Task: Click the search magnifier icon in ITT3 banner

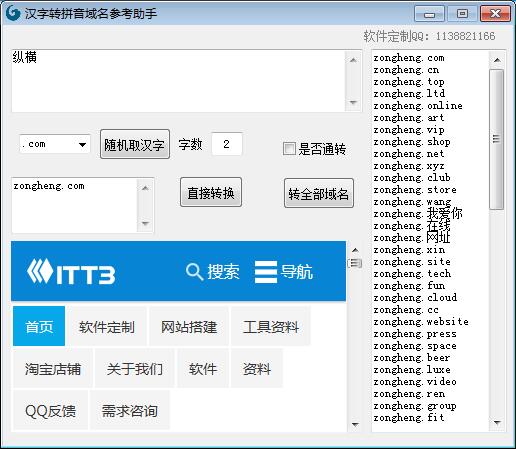Action: click(194, 272)
